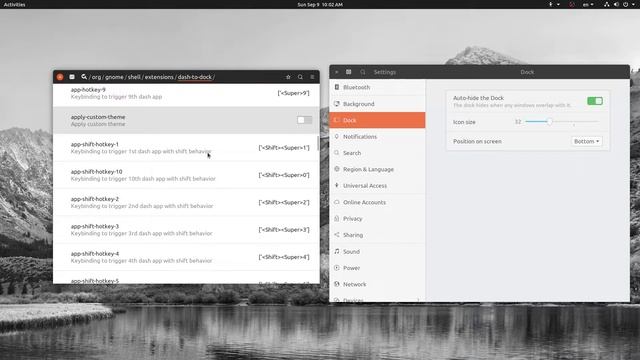The image size is (640, 360).
Task: Click the Background icon in the Settings sidebar
Action: 337,104
